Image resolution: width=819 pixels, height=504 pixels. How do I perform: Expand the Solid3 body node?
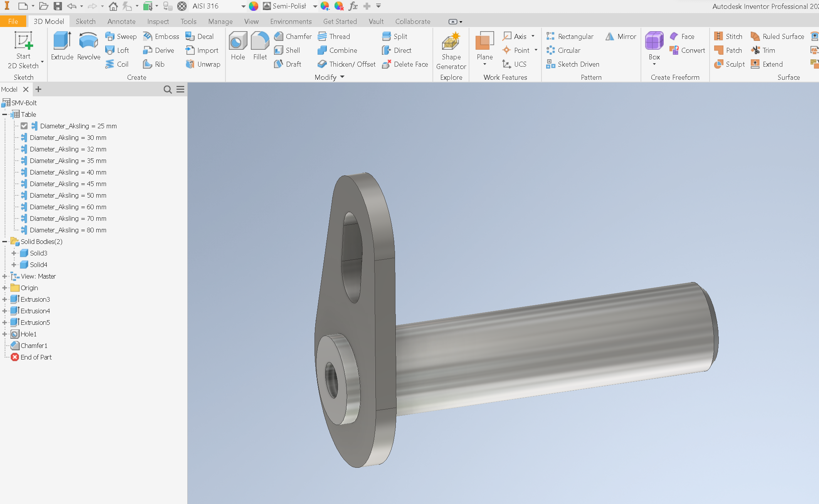pyautogui.click(x=14, y=253)
